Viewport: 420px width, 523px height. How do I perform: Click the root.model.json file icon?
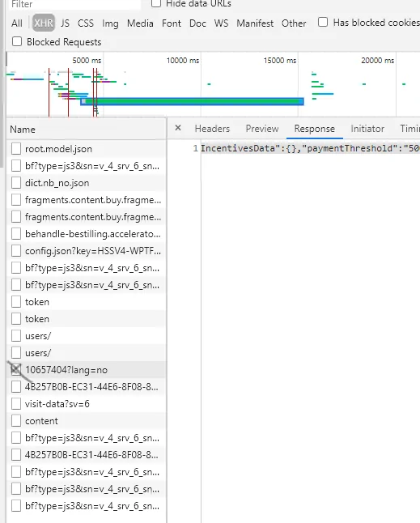[16, 149]
